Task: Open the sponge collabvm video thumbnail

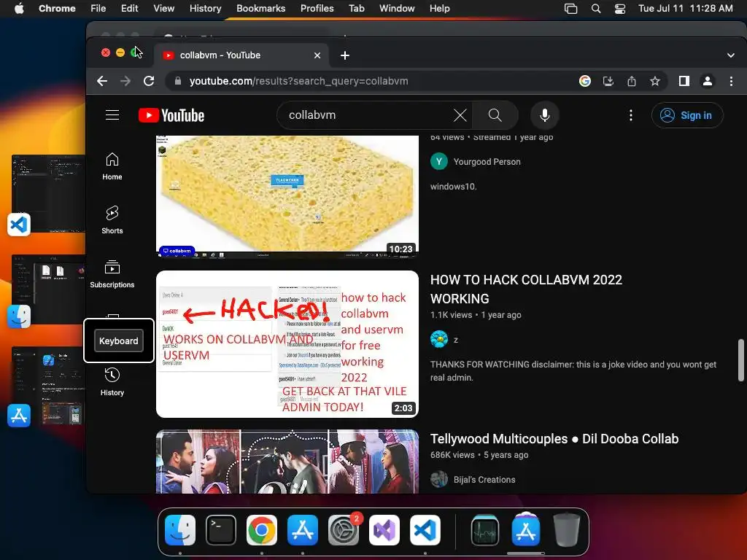Action: 287,196
